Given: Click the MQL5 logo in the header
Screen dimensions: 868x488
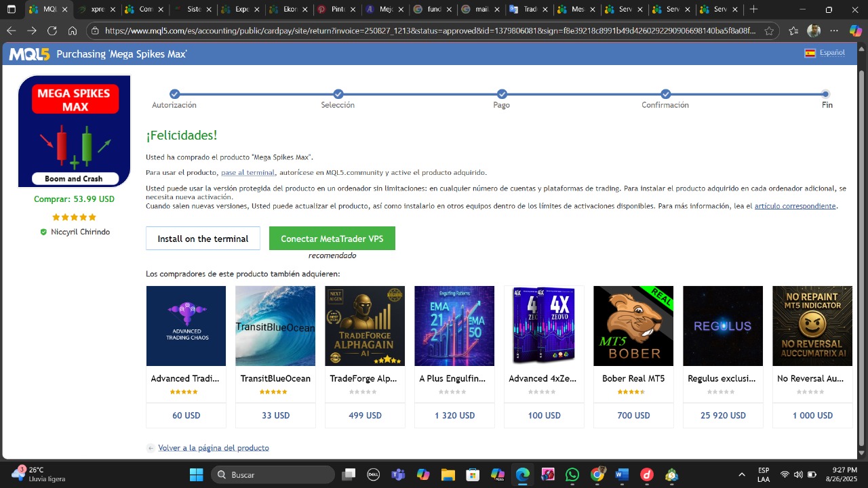Looking at the screenshot, I should click(x=28, y=54).
